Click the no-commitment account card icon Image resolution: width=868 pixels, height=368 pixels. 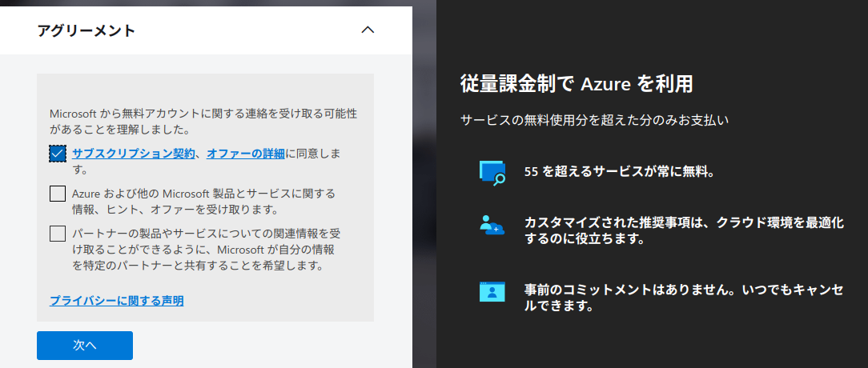tap(492, 292)
